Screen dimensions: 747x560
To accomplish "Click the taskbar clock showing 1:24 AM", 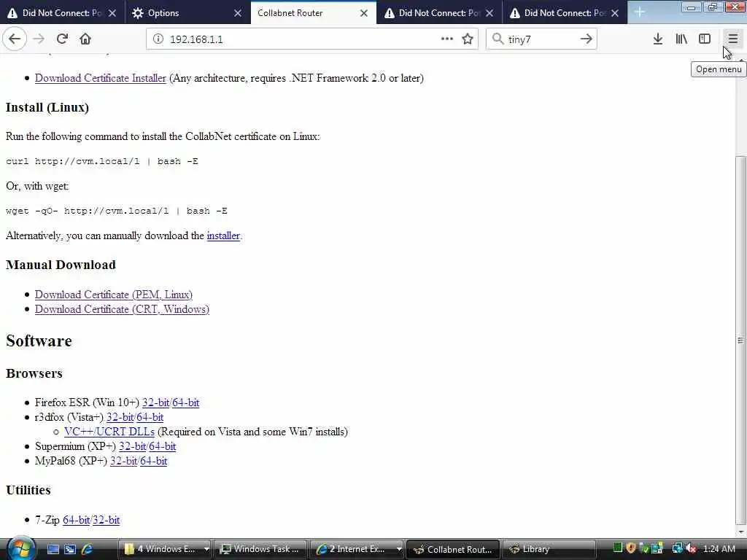I will coord(719,549).
